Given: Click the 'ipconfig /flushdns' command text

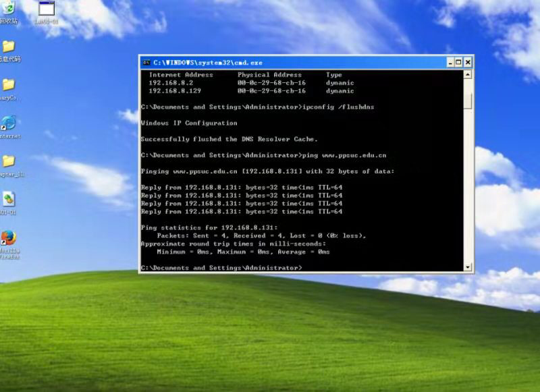Looking at the screenshot, I should (338, 107).
